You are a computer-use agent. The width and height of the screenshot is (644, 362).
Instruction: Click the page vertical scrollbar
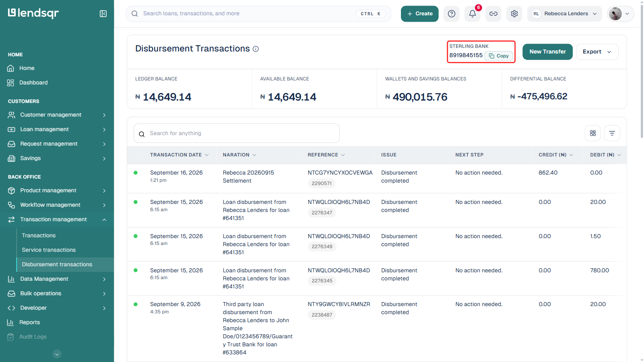coord(642,71)
